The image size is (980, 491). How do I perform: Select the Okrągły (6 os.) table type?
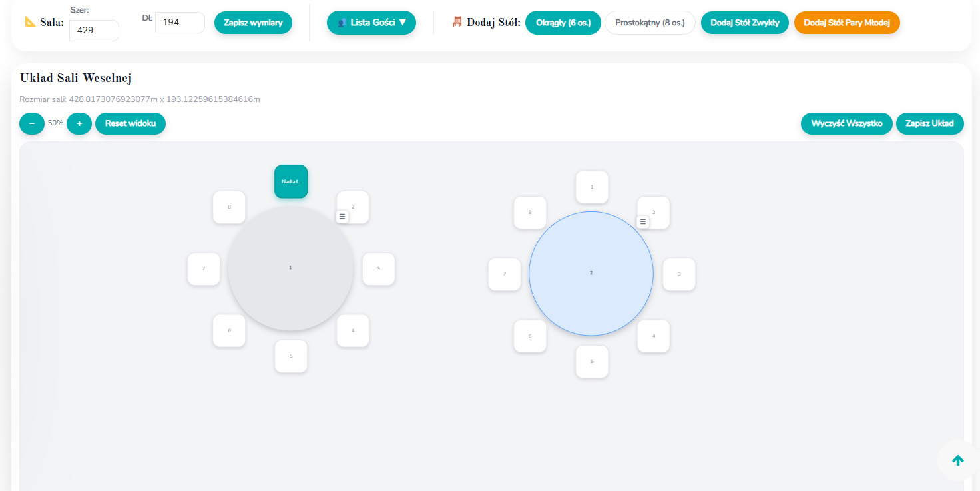(x=563, y=23)
